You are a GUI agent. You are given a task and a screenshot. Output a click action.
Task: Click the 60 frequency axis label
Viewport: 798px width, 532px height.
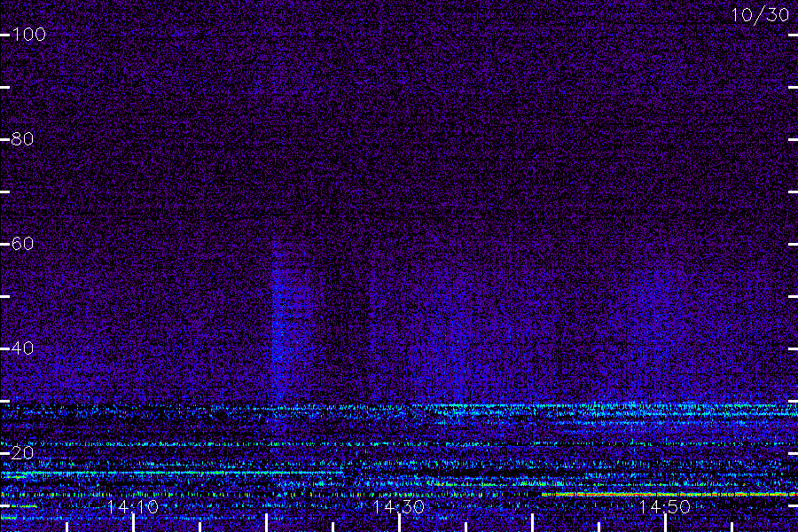(22, 243)
